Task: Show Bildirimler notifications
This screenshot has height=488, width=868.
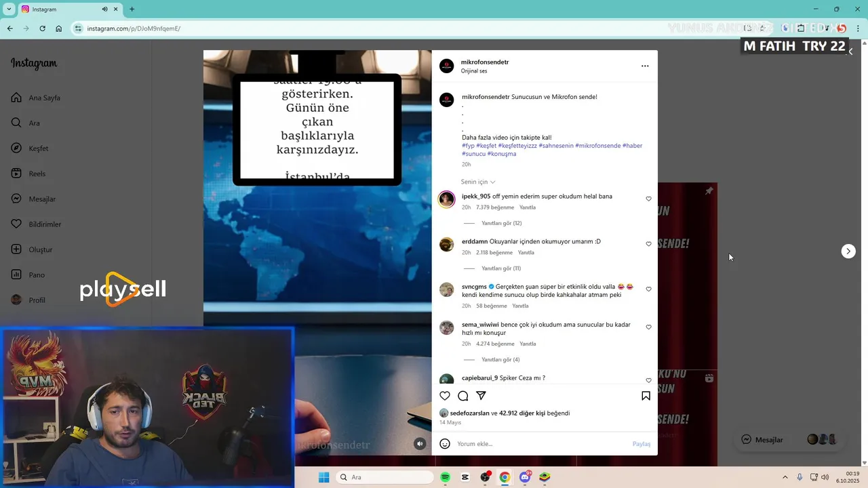Action: click(36, 224)
